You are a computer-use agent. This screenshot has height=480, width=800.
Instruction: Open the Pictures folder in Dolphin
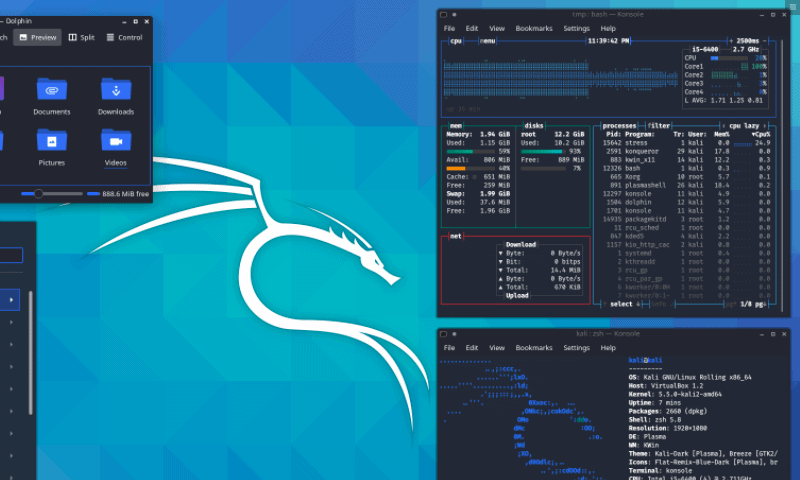52,147
